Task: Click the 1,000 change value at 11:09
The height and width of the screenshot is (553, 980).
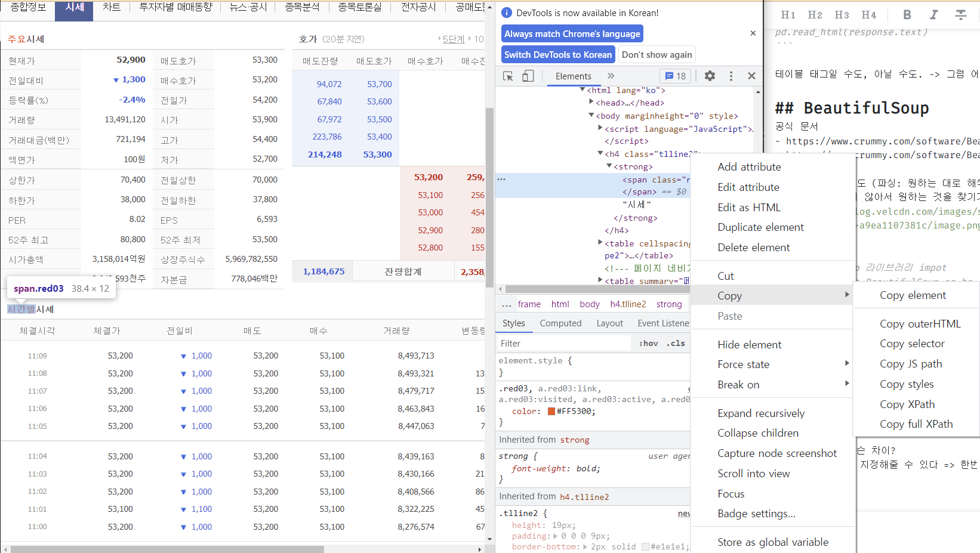Action: coord(202,356)
